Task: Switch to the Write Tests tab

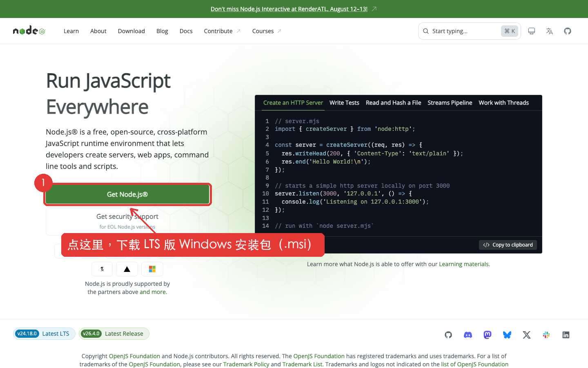Action: (344, 103)
